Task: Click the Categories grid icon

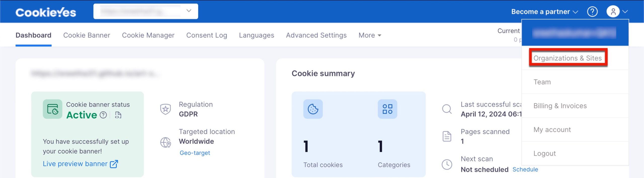Action: click(x=387, y=109)
